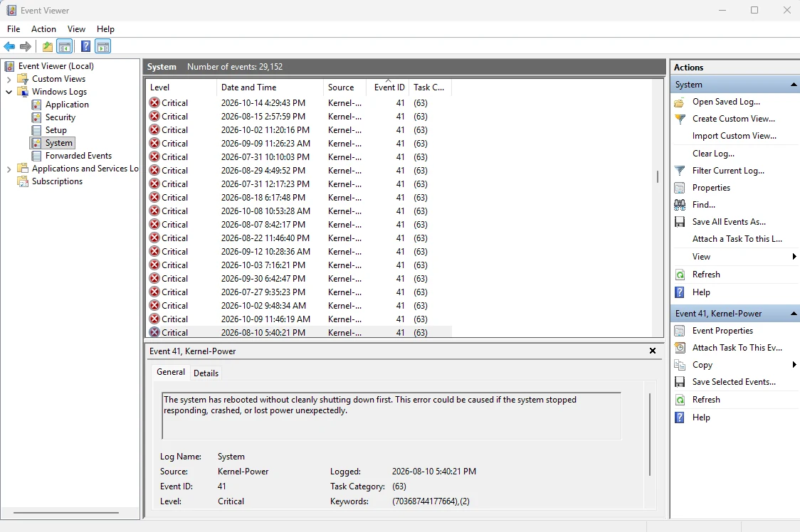Viewport: 800px width, 532px height.
Task: Click the Properties icon under System actions
Action: (x=680, y=188)
